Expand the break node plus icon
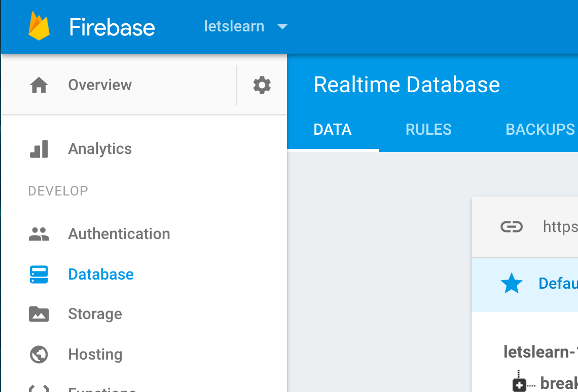This screenshot has width=578, height=392. [x=519, y=385]
